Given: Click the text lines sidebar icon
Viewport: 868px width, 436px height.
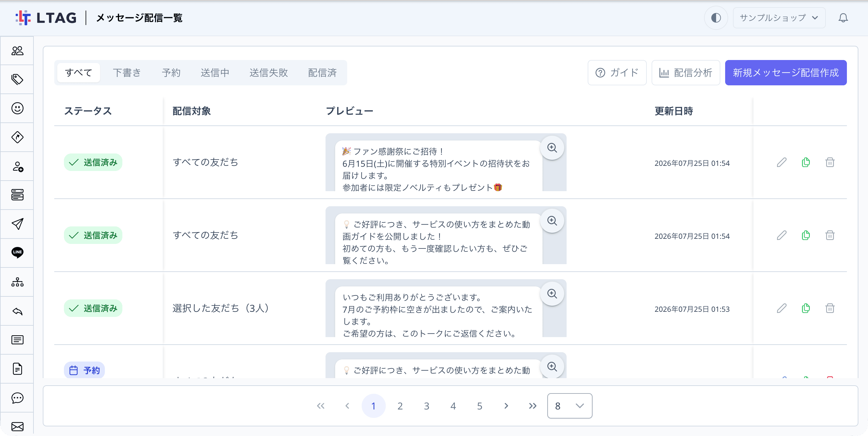Looking at the screenshot, I should pyautogui.click(x=17, y=340).
